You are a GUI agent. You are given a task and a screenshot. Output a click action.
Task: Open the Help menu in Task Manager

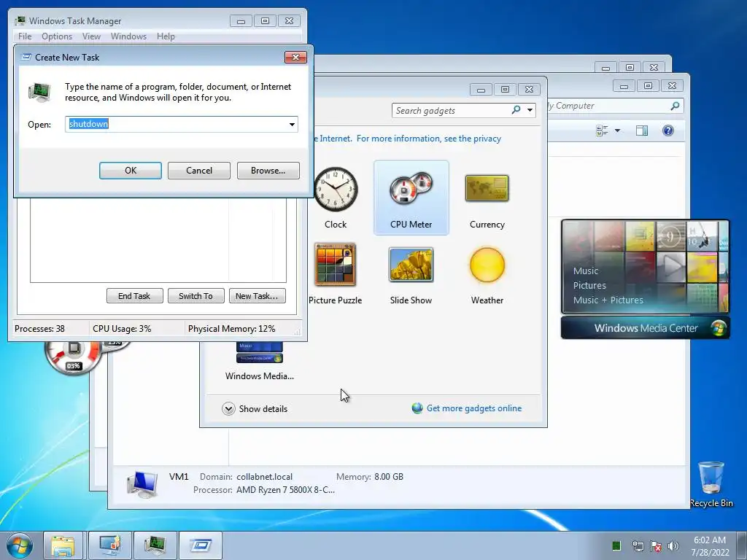pos(166,36)
